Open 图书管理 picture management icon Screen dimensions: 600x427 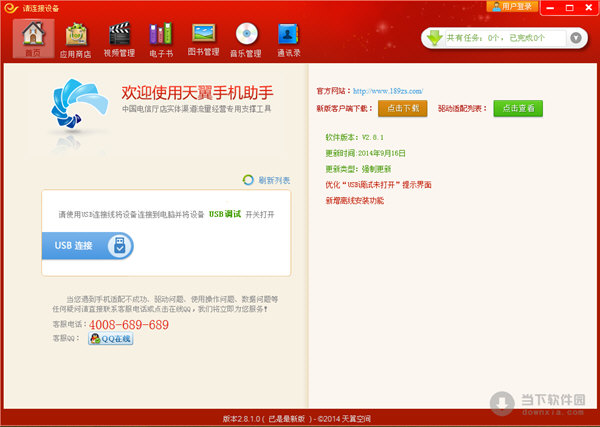pos(204,38)
